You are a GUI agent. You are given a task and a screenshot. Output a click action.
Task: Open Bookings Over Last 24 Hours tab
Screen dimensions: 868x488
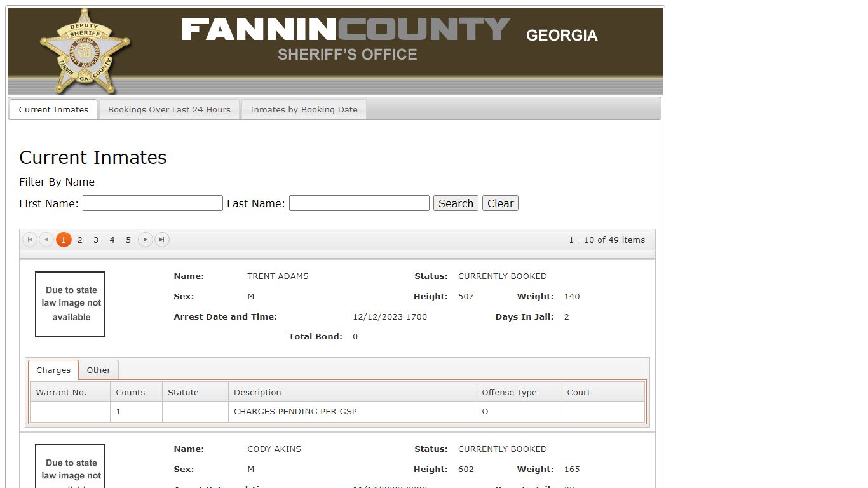click(x=169, y=109)
